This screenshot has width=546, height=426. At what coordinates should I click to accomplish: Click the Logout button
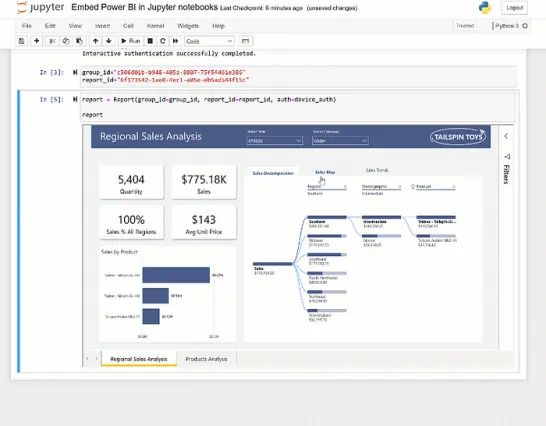(514, 8)
